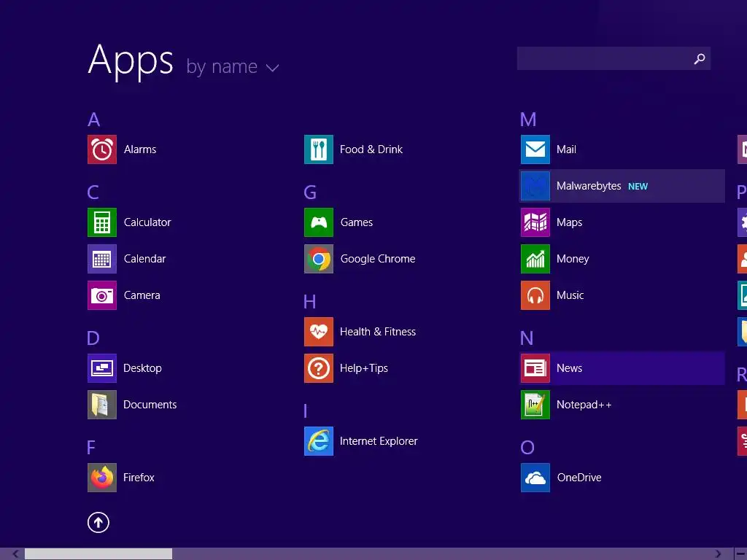The height and width of the screenshot is (560, 747).
Task: Open the News app icon
Action: (x=535, y=368)
